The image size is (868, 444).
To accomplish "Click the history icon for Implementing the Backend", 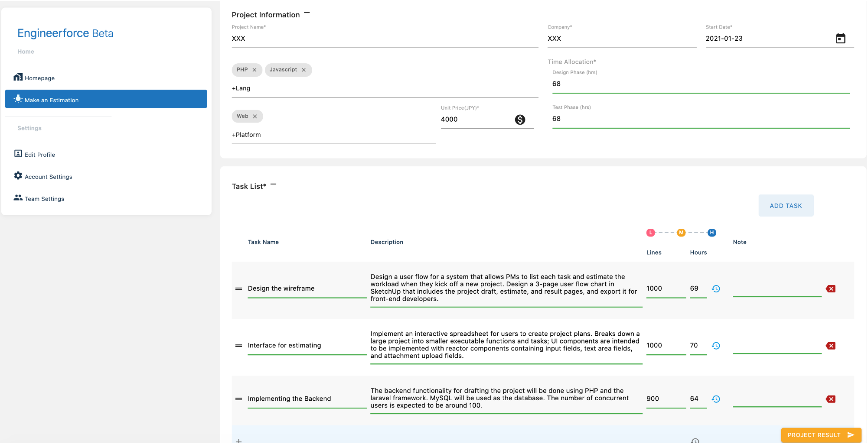I will coord(716,399).
